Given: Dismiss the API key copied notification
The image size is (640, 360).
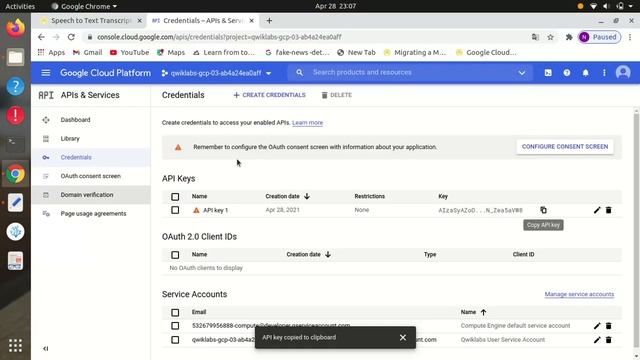Looking at the screenshot, I should (x=403, y=337).
